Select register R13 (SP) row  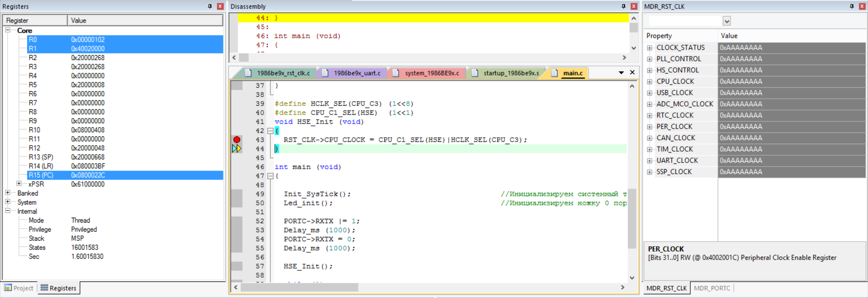point(125,157)
